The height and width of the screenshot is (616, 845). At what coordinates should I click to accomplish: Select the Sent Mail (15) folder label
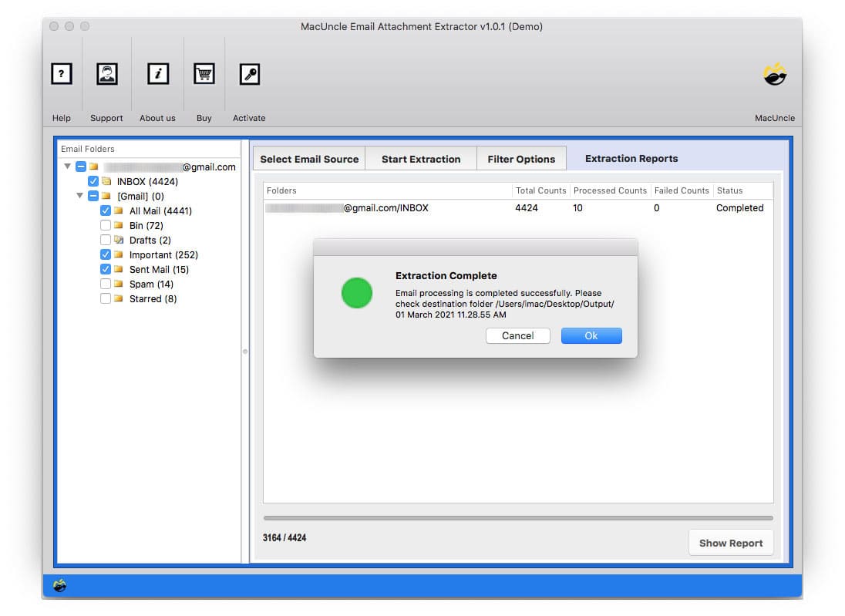[x=159, y=270]
